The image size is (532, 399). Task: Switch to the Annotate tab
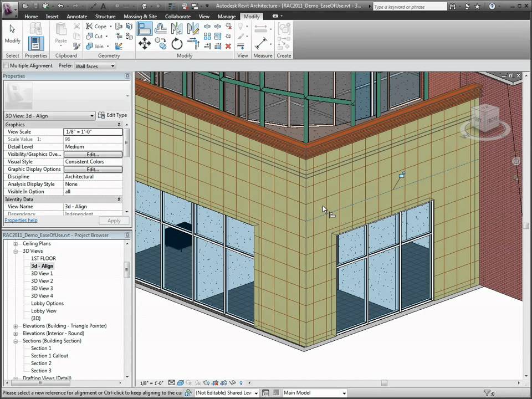(x=77, y=16)
